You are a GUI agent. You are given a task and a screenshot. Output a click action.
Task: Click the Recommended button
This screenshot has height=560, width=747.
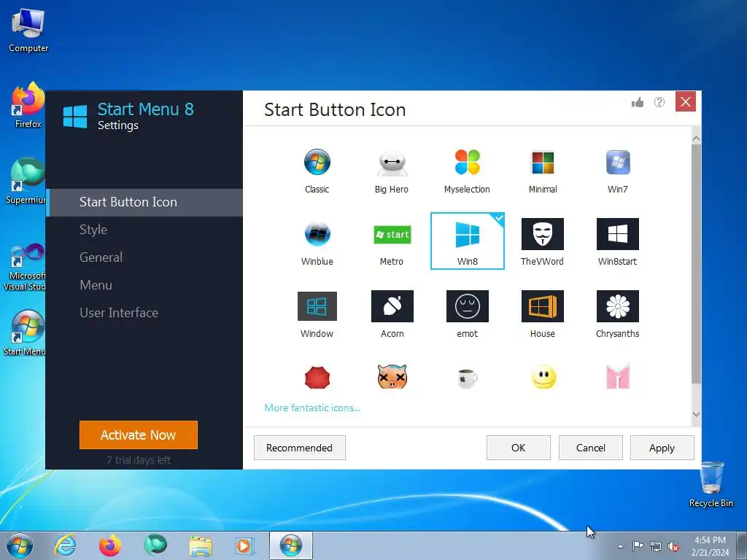click(300, 448)
